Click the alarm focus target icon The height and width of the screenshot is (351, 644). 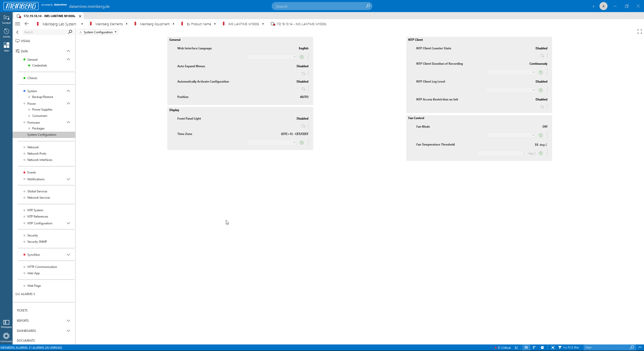pos(553,347)
